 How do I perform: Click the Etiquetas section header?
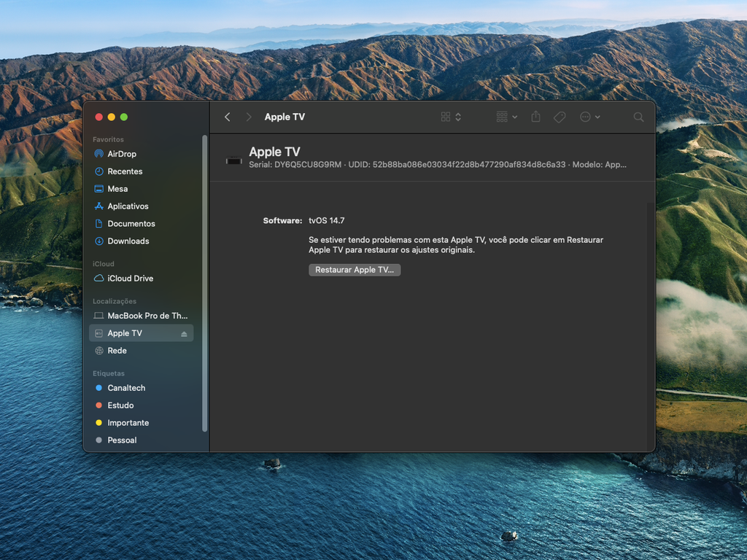click(x=109, y=374)
